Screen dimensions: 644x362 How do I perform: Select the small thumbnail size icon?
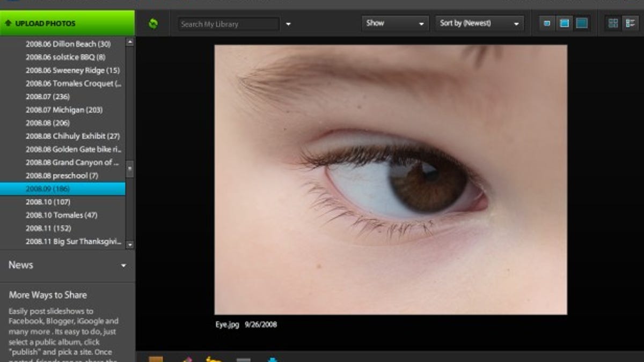point(546,23)
